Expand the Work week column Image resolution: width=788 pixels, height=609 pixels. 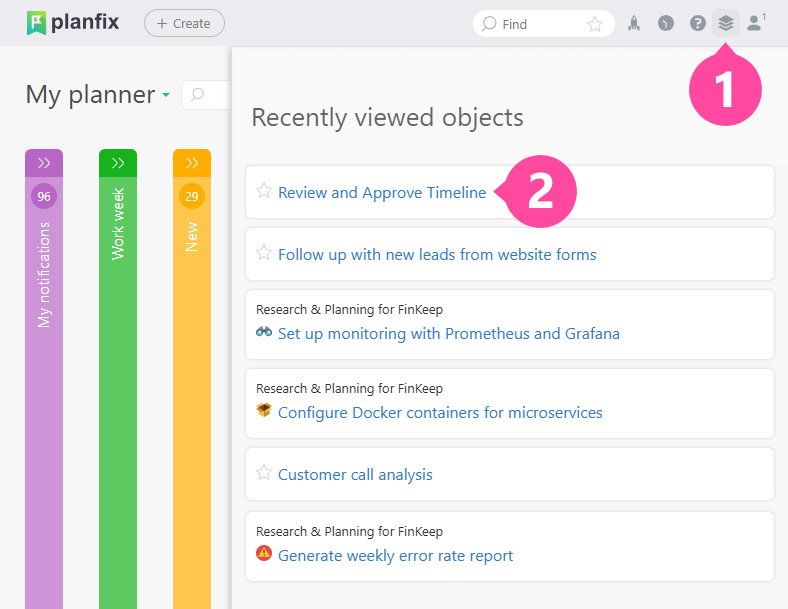pos(118,163)
